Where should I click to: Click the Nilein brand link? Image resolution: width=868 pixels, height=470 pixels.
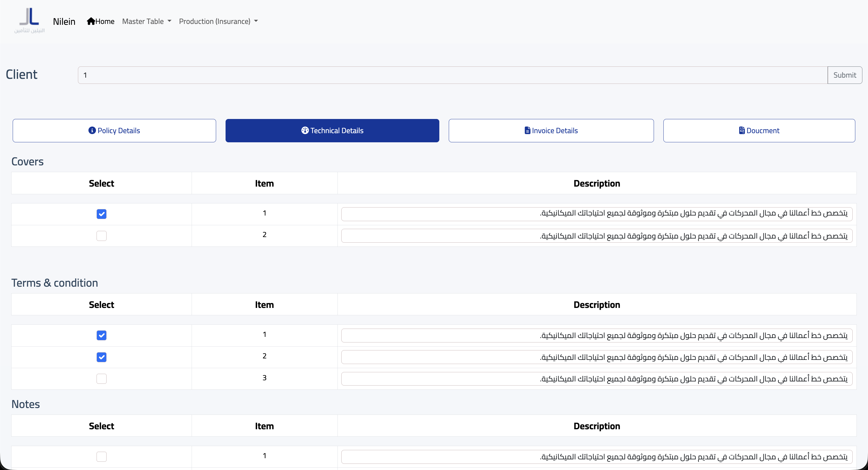tap(64, 22)
